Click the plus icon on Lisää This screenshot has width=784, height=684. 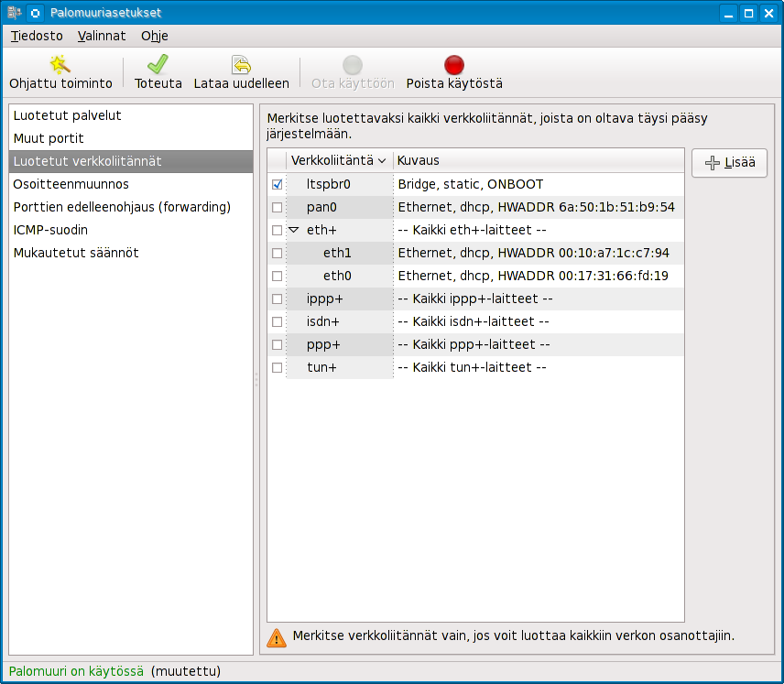(x=713, y=163)
